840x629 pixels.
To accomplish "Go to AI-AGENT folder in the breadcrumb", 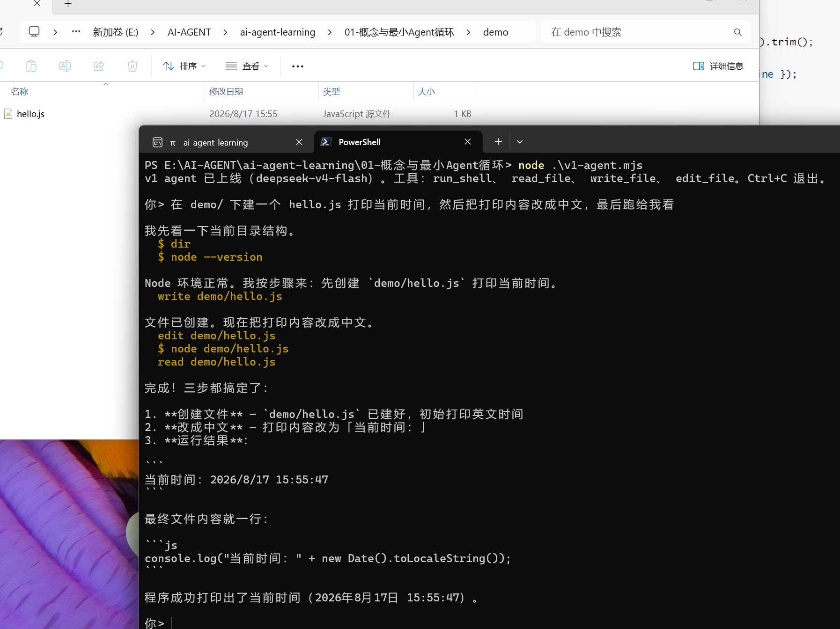I will (189, 32).
